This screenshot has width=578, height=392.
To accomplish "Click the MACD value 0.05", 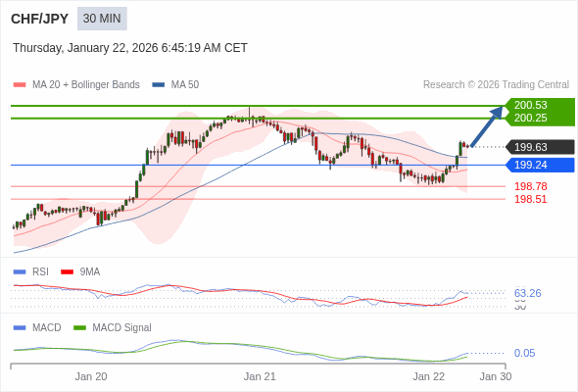I will point(524,353).
